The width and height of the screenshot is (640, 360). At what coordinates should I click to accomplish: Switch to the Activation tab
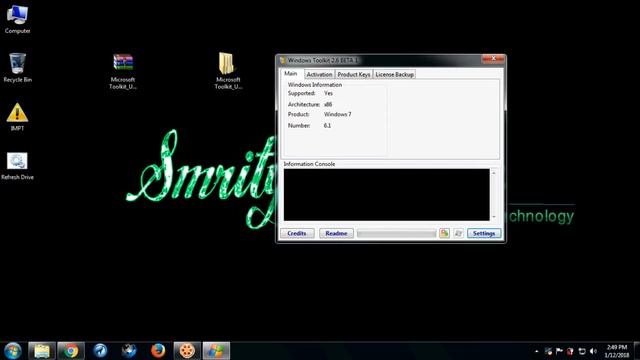pyautogui.click(x=319, y=74)
